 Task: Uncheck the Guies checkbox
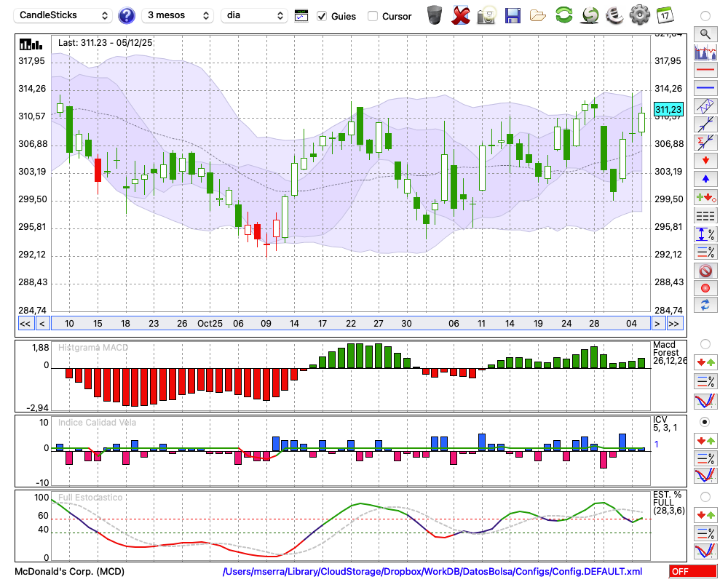pos(322,16)
